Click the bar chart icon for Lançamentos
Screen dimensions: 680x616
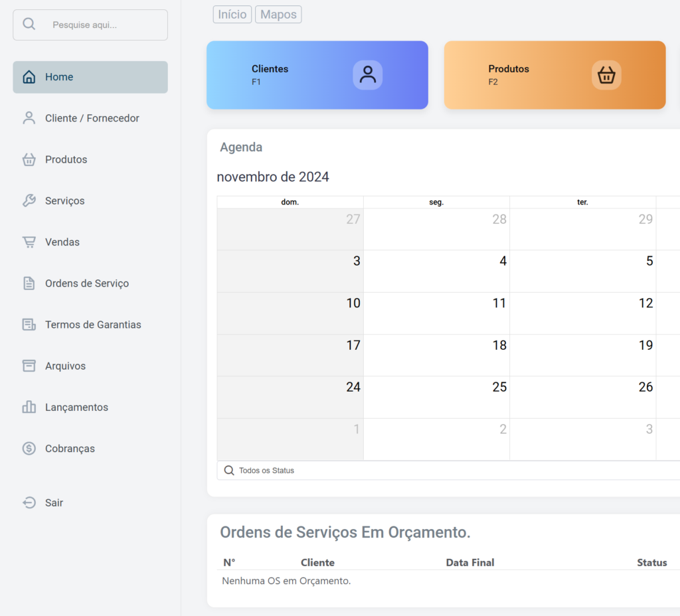pyautogui.click(x=29, y=407)
